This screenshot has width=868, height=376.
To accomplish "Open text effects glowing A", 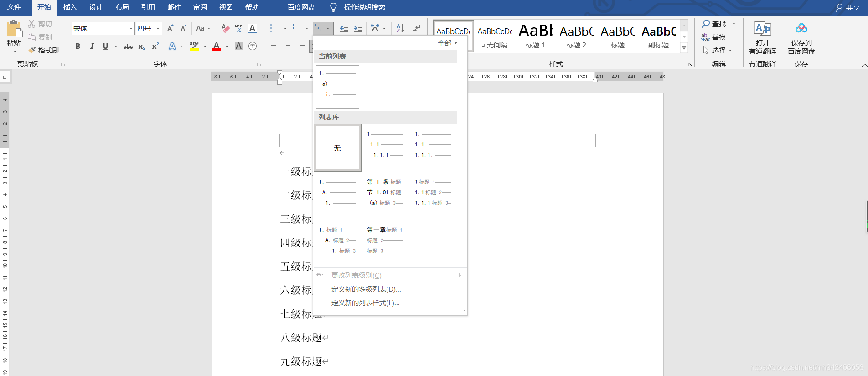I will [172, 46].
